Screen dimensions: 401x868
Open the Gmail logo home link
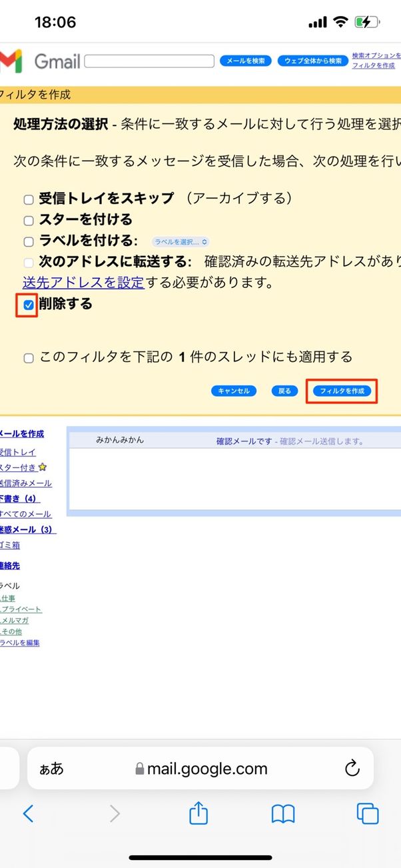tap(40, 61)
